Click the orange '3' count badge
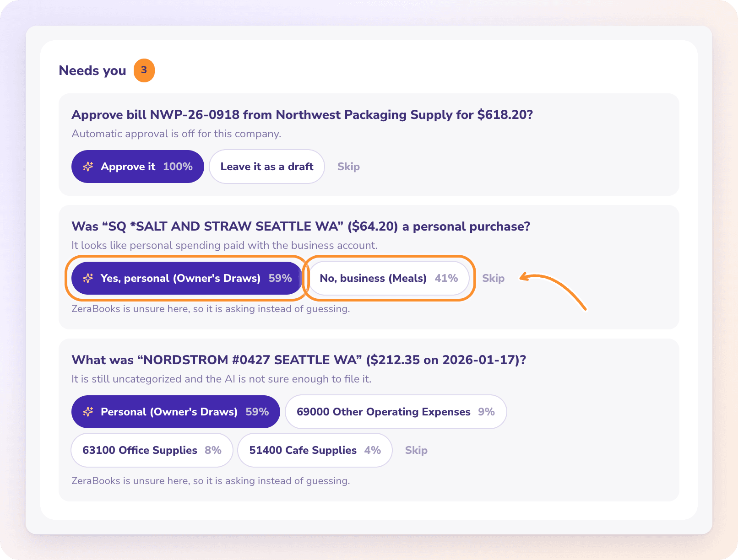This screenshot has width=738, height=560. [x=144, y=70]
